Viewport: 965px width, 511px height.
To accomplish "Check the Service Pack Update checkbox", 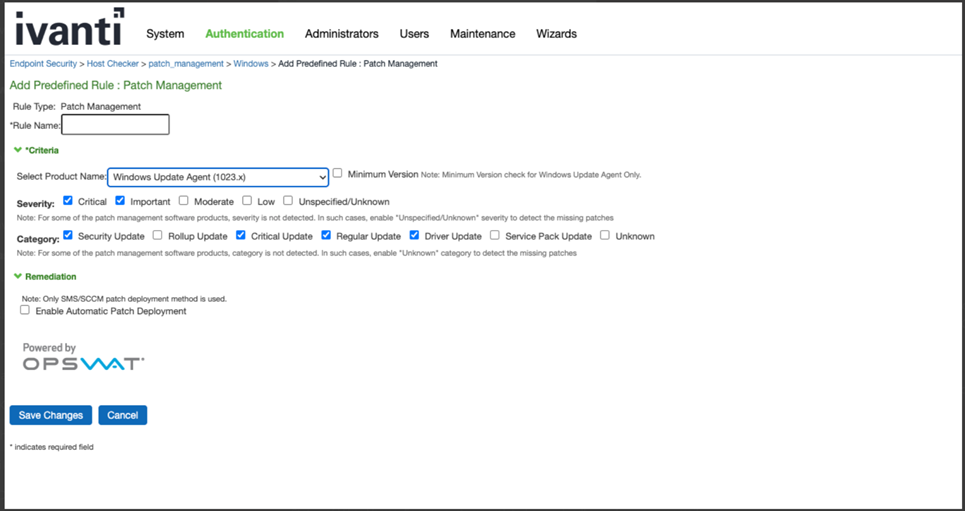I will [x=495, y=236].
